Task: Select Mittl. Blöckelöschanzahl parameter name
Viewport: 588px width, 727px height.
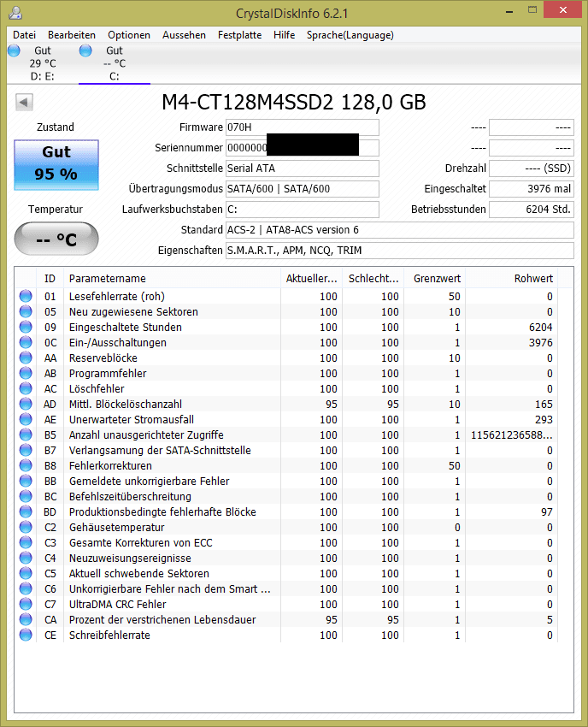Action: pos(126,405)
